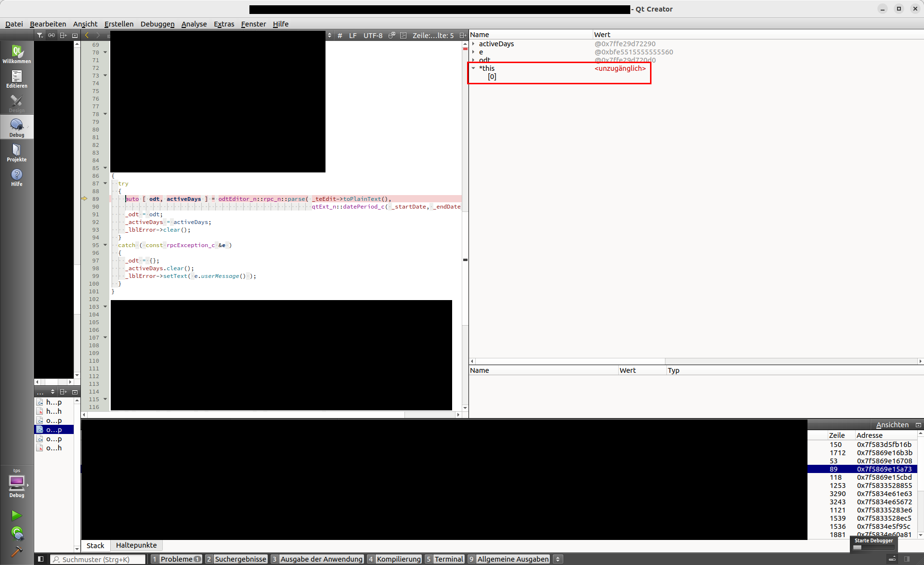Click the LF line ending selector
This screenshot has height=565, width=924.
point(353,36)
